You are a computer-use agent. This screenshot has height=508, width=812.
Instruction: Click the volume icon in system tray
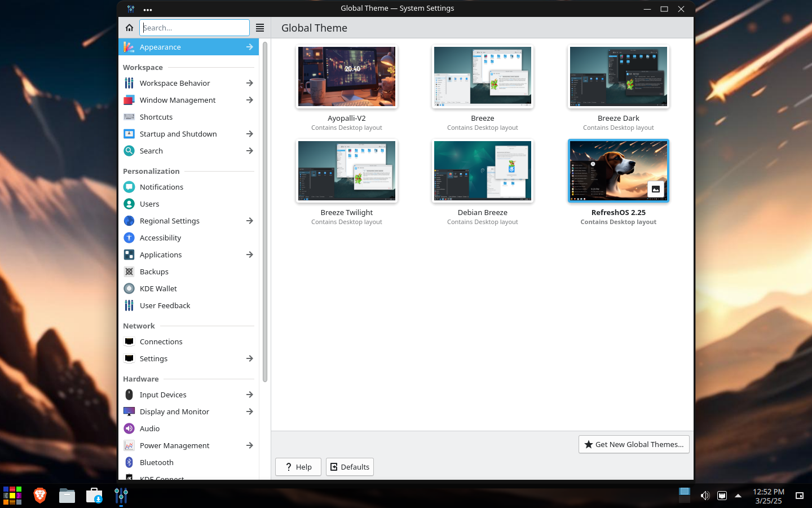point(705,496)
